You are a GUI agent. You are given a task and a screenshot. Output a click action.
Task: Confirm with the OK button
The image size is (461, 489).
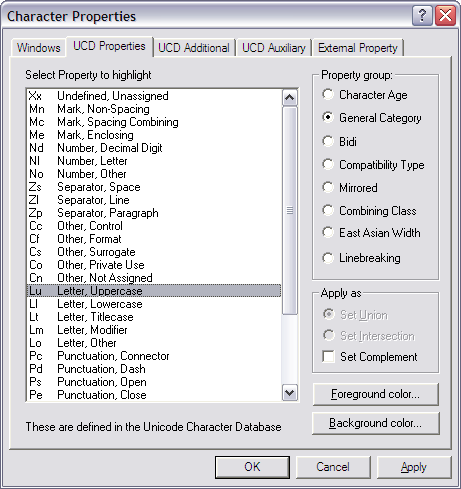point(252,467)
